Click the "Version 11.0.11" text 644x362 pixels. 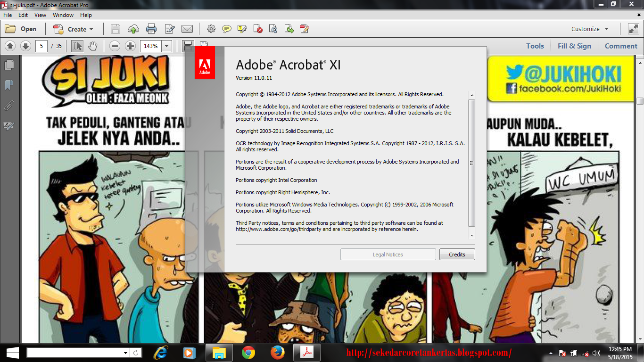[254, 78]
